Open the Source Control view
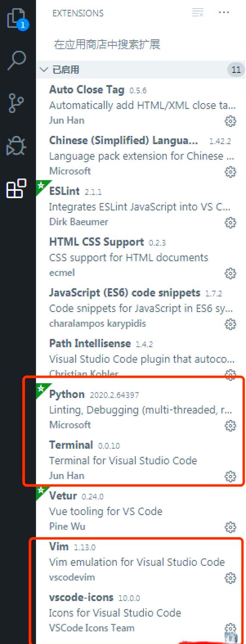 tap(16, 103)
